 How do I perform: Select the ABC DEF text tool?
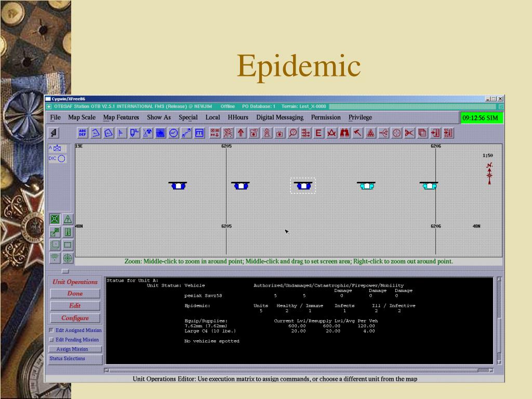click(x=83, y=132)
